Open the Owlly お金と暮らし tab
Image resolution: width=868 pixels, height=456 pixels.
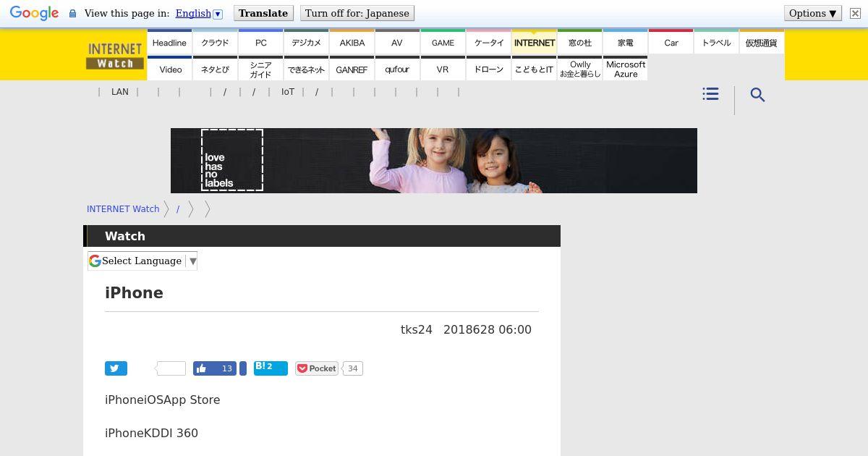[579, 69]
